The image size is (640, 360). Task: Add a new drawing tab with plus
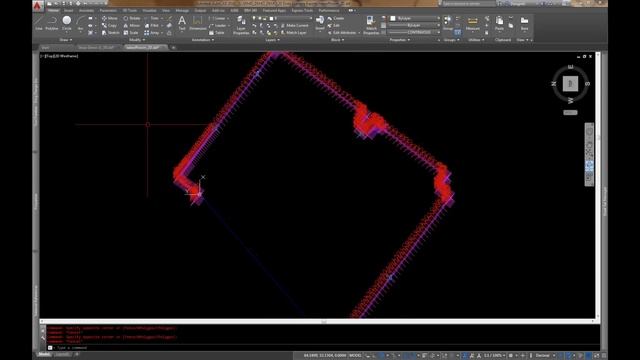(x=173, y=47)
